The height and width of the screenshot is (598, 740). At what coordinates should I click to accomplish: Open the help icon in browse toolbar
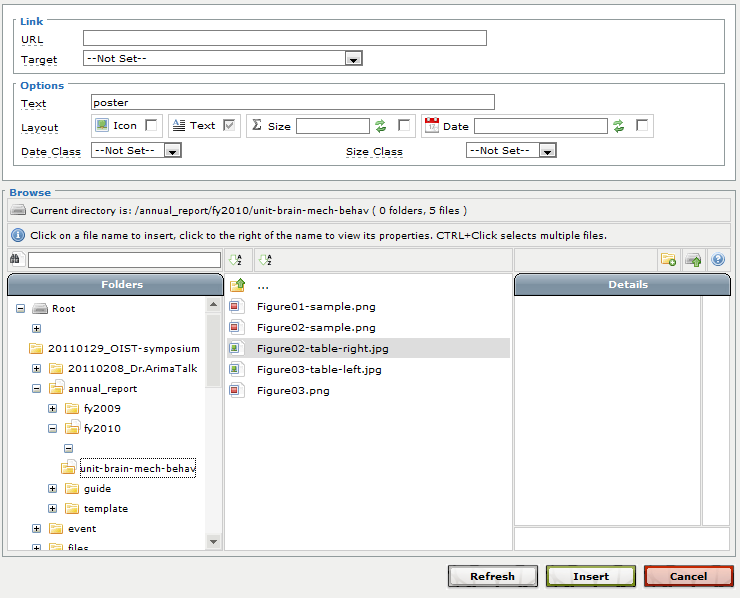717,260
